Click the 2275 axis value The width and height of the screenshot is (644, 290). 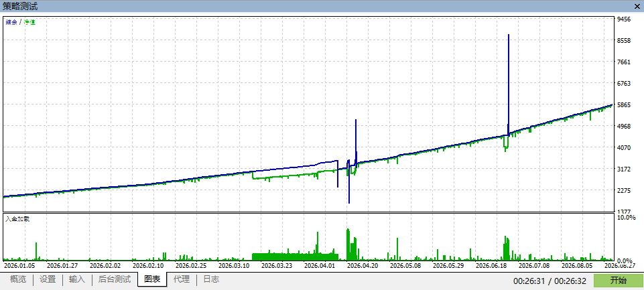tap(624, 190)
